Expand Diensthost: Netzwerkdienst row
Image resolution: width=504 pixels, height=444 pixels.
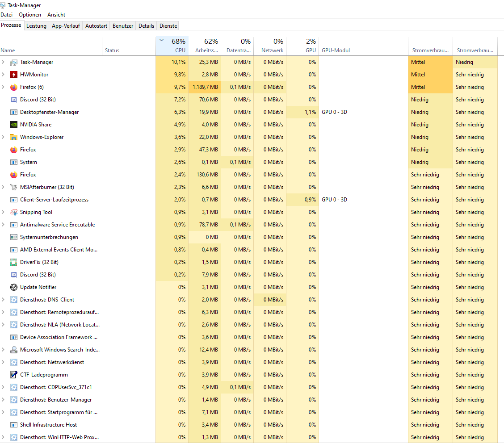[x=3, y=362]
